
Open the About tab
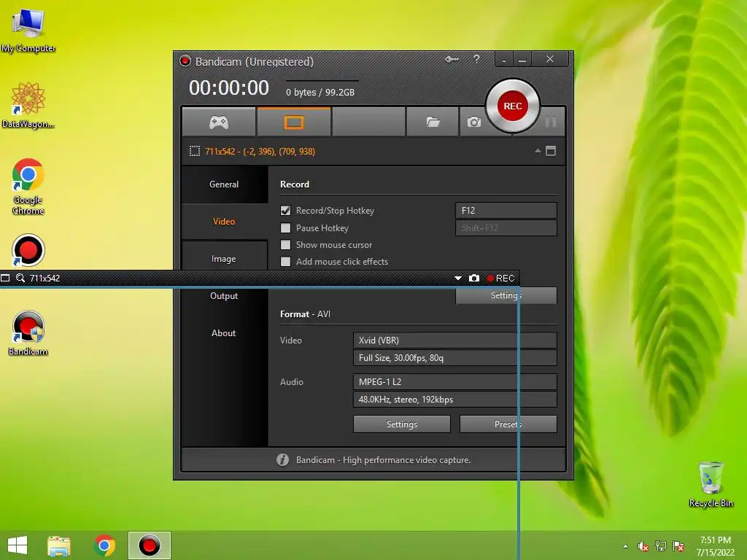click(x=224, y=332)
